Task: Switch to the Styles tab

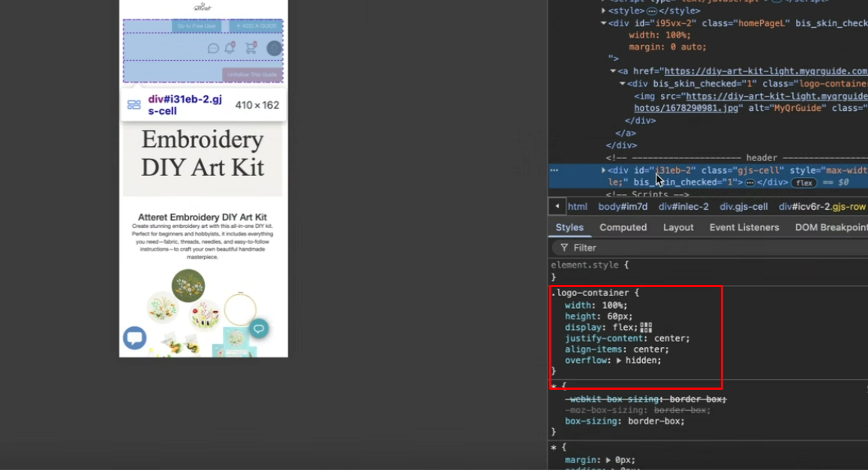Action: 569,227
